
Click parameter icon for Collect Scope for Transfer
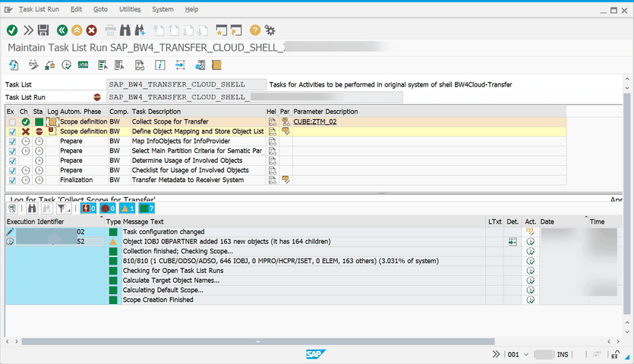pos(285,121)
